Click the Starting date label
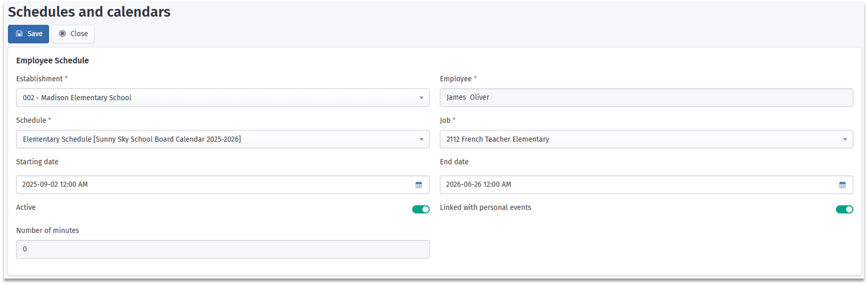The image size is (868, 285). pos(37,162)
